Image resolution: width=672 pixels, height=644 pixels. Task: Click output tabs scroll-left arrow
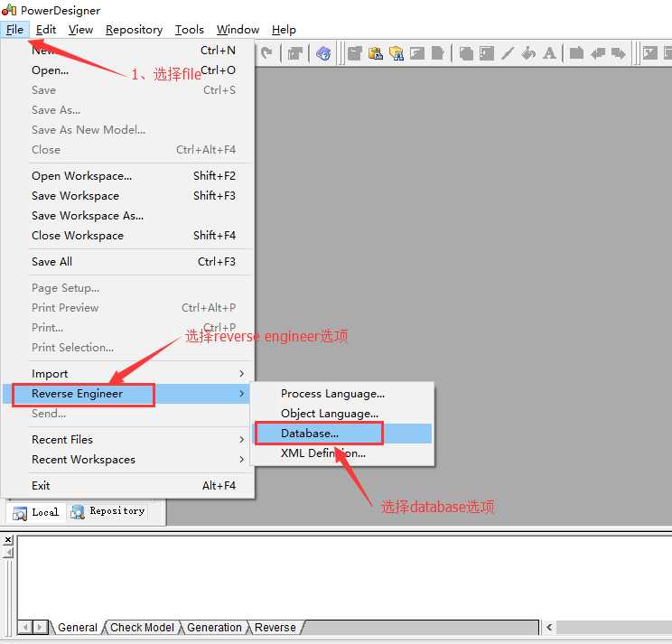click(25, 627)
